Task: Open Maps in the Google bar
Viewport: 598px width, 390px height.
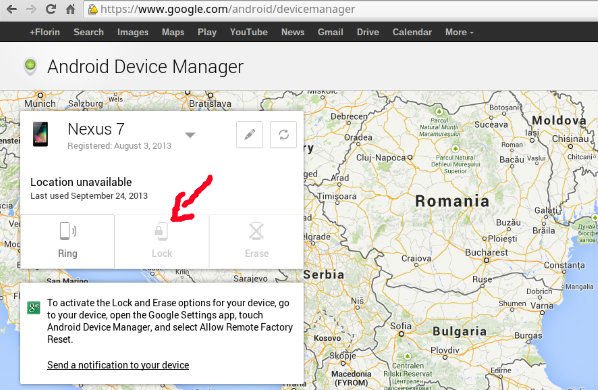Action: tap(173, 32)
